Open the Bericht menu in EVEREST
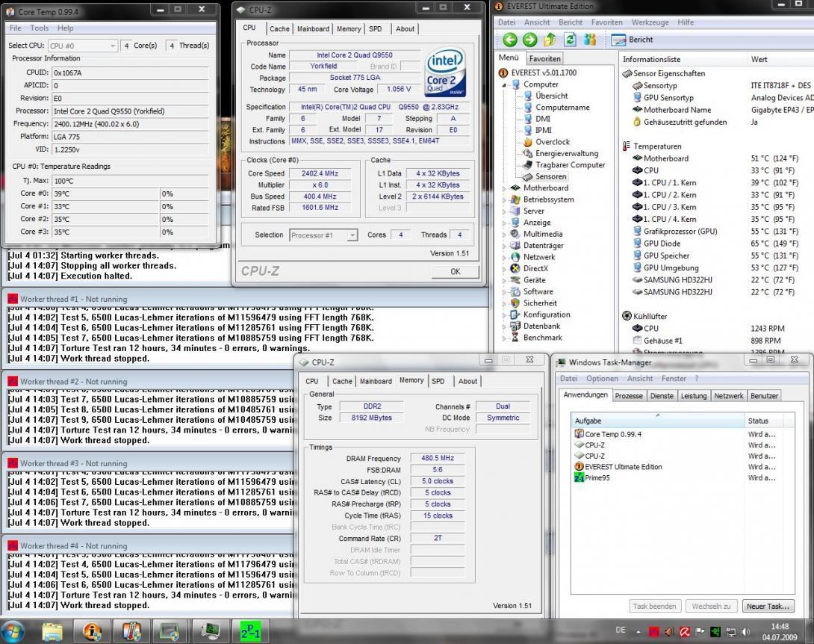This screenshot has width=814, height=644. [x=571, y=22]
